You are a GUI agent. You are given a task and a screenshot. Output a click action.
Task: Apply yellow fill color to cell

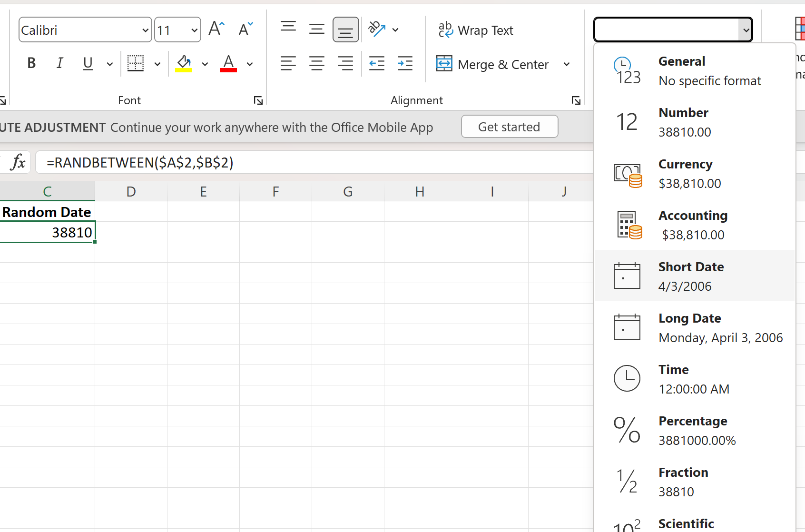(x=184, y=63)
